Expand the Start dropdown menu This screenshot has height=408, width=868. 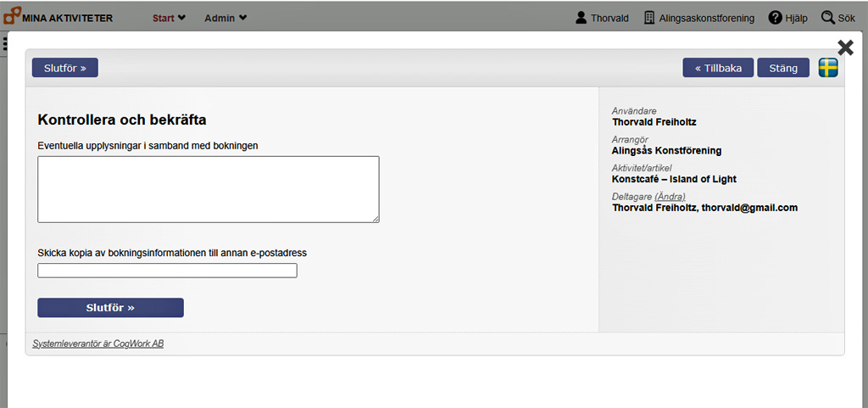169,18
